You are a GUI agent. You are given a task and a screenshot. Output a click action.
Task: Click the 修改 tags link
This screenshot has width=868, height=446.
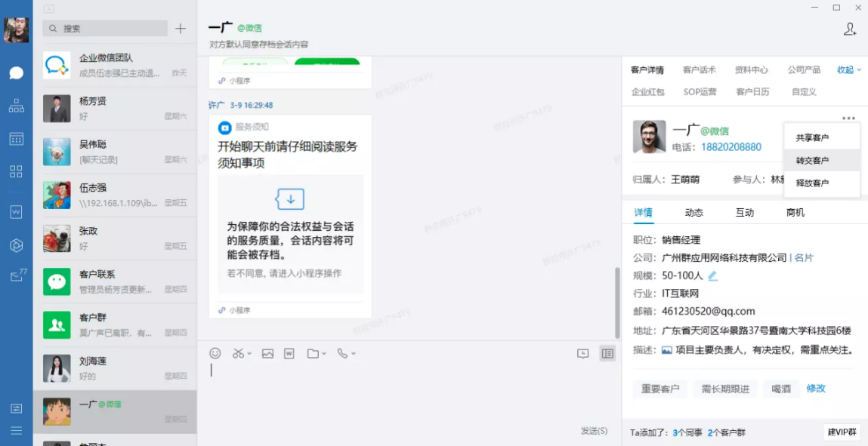point(816,389)
